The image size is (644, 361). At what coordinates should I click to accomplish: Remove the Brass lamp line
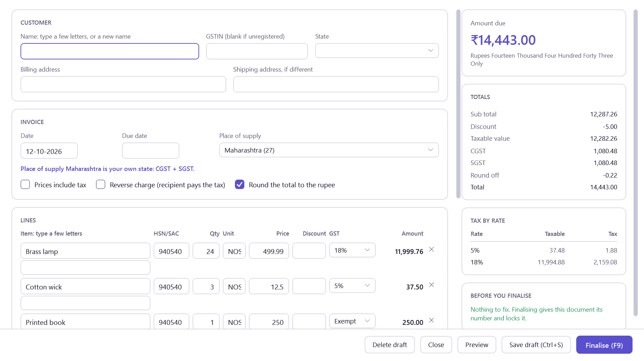[x=431, y=249]
